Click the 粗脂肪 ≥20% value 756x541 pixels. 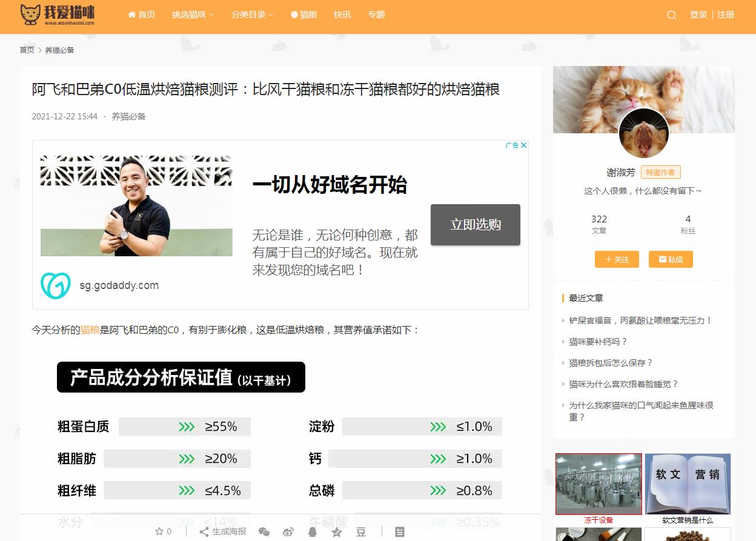221,459
